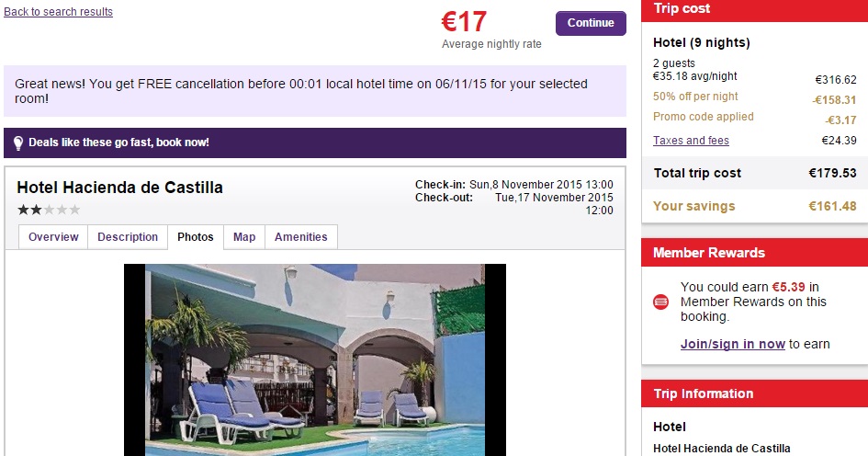
Task: Open the Taxes and fees link
Action: [x=691, y=141]
